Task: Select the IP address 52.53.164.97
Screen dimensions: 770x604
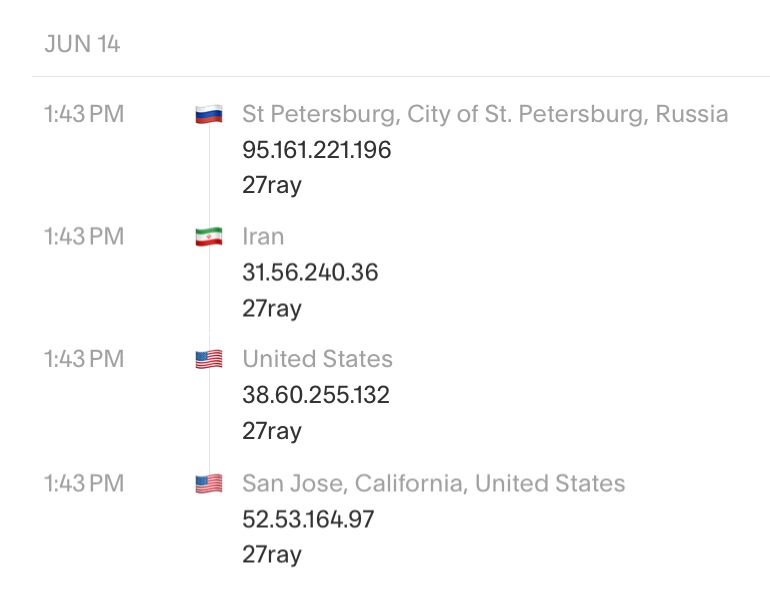Action: pyautogui.click(x=308, y=519)
